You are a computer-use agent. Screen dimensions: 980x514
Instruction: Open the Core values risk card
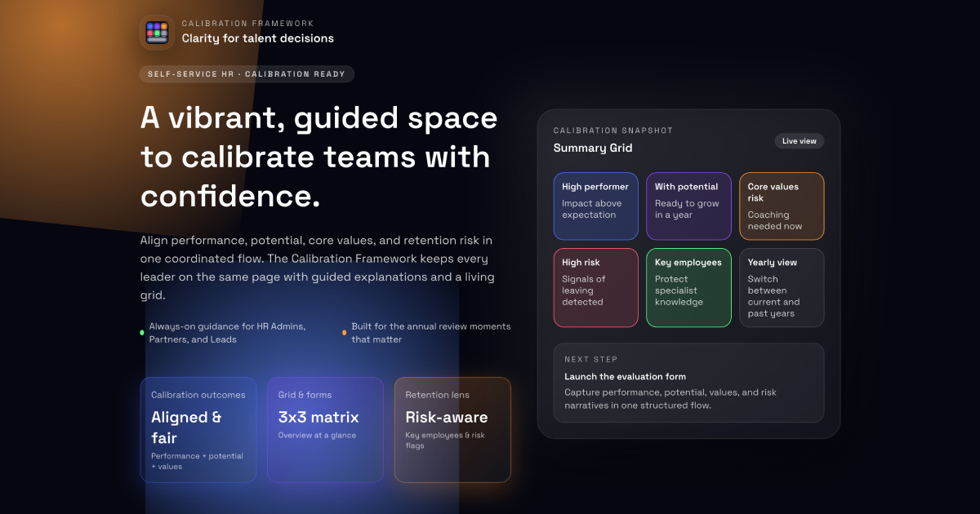tap(782, 206)
